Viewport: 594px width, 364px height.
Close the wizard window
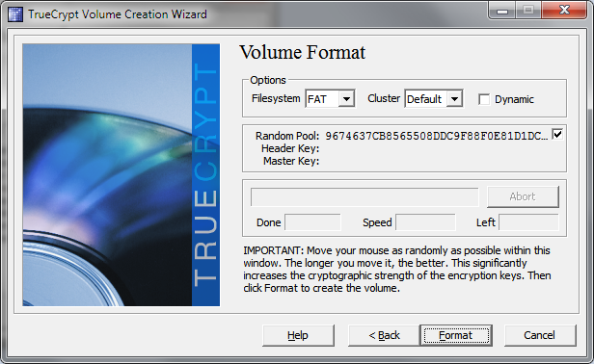tap(564, 11)
